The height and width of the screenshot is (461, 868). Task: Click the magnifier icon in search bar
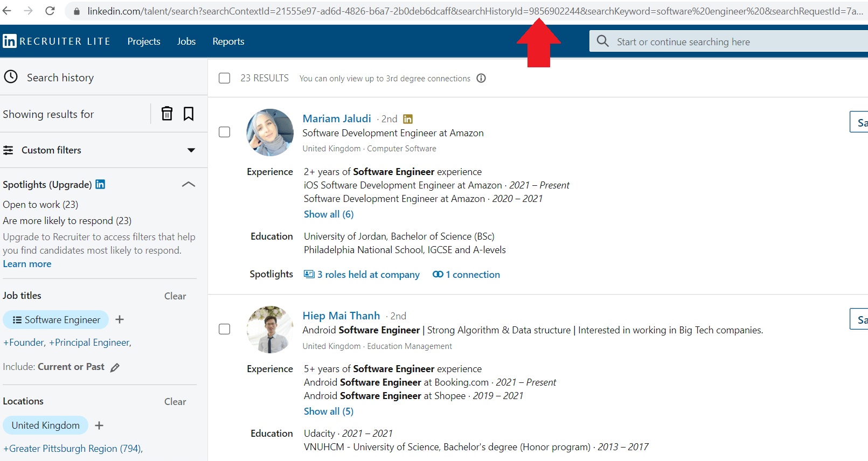603,41
